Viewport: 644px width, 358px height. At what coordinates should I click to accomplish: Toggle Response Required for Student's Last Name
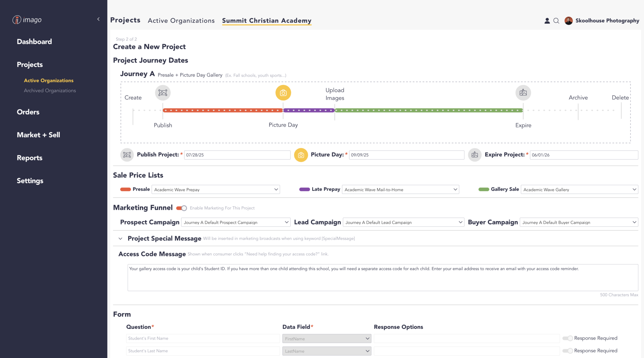(x=568, y=351)
